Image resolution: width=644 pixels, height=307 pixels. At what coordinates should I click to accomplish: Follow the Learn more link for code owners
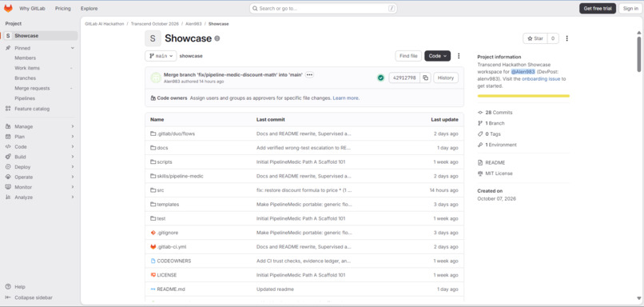(346, 98)
